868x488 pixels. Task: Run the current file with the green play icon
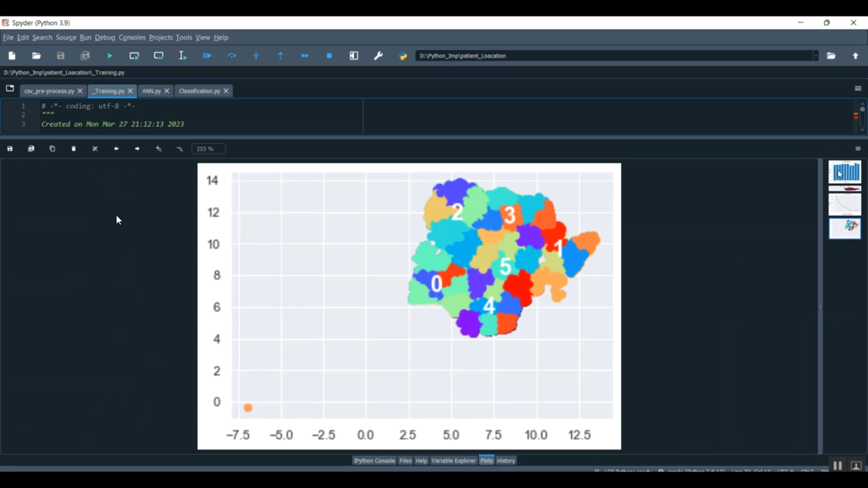pos(110,56)
